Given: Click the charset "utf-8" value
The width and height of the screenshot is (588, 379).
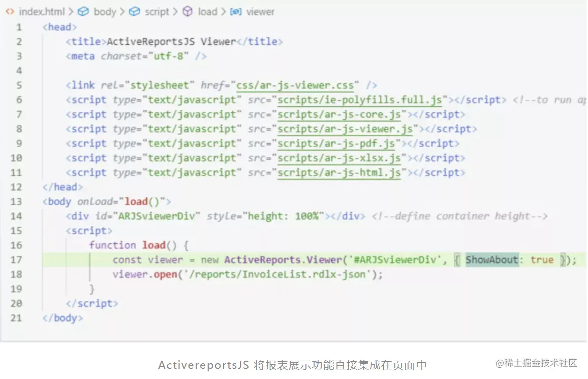Looking at the screenshot, I should (x=168, y=56).
